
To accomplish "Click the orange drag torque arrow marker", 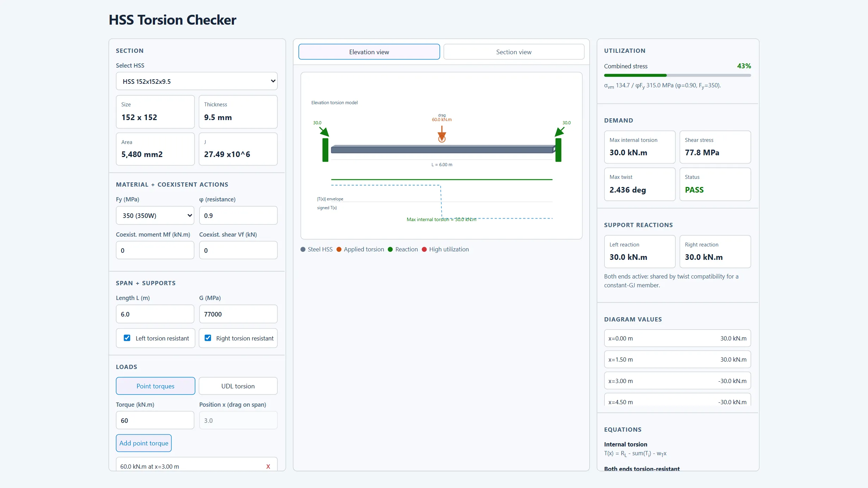I will pyautogui.click(x=442, y=134).
